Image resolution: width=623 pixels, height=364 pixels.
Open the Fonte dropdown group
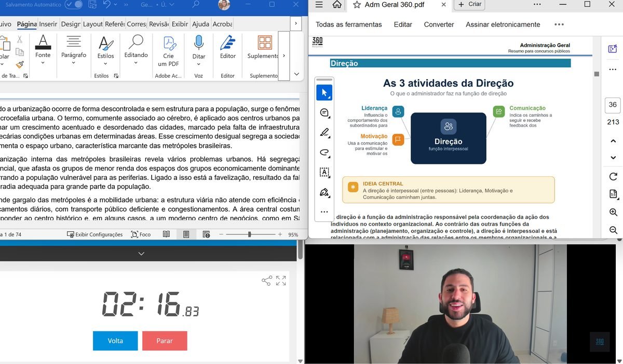[x=43, y=50]
